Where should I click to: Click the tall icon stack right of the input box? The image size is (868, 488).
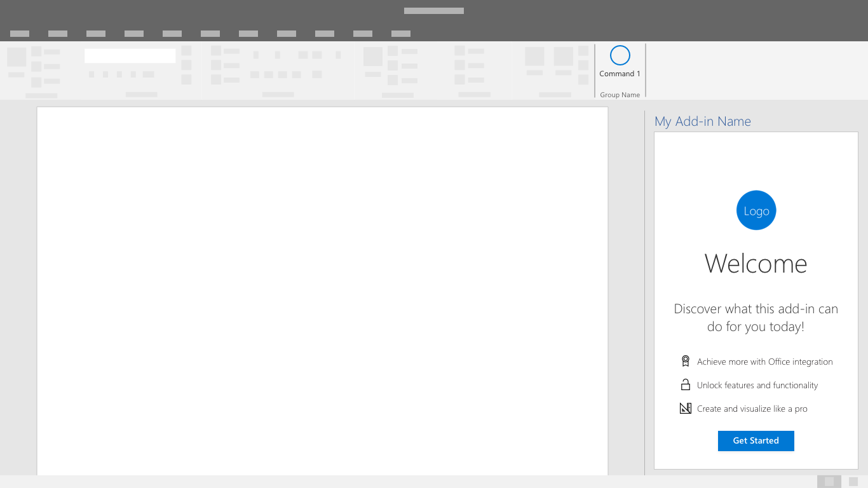point(186,64)
